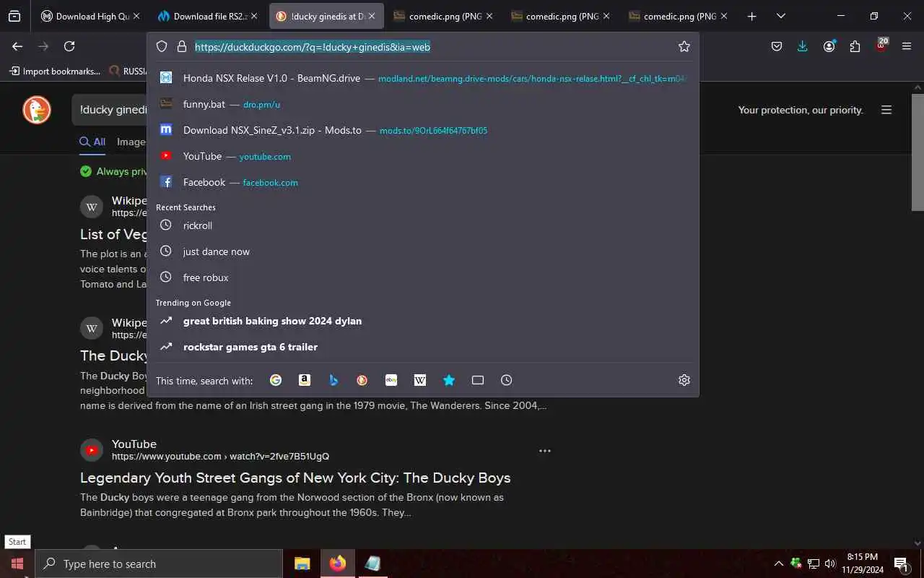Open the Firefox View icon in the tab bar
Screen dimensions: 924x578
click(14, 16)
